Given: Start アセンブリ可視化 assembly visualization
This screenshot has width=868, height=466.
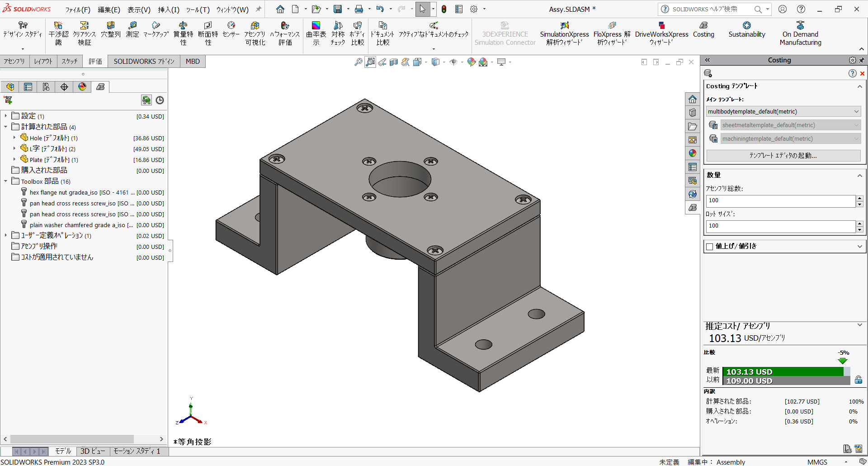Looking at the screenshot, I should point(255,33).
